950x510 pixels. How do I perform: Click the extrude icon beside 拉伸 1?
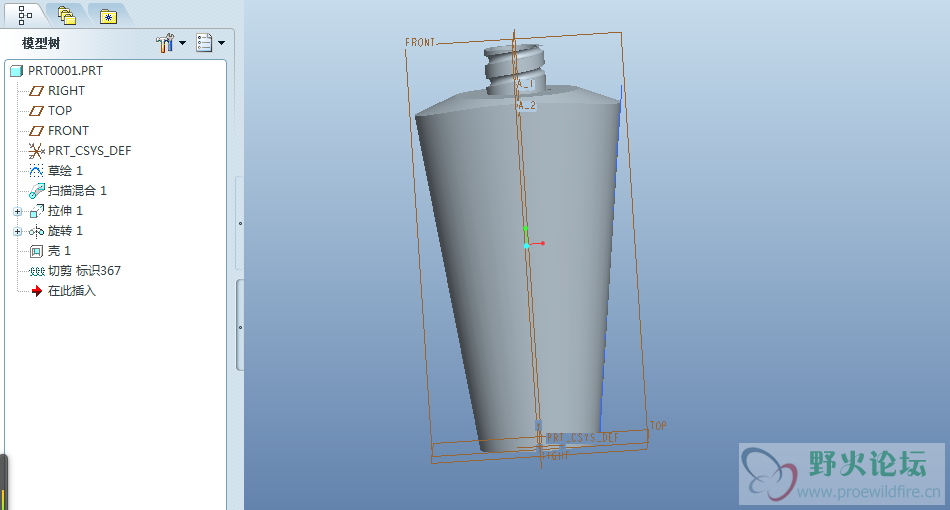(x=36, y=211)
